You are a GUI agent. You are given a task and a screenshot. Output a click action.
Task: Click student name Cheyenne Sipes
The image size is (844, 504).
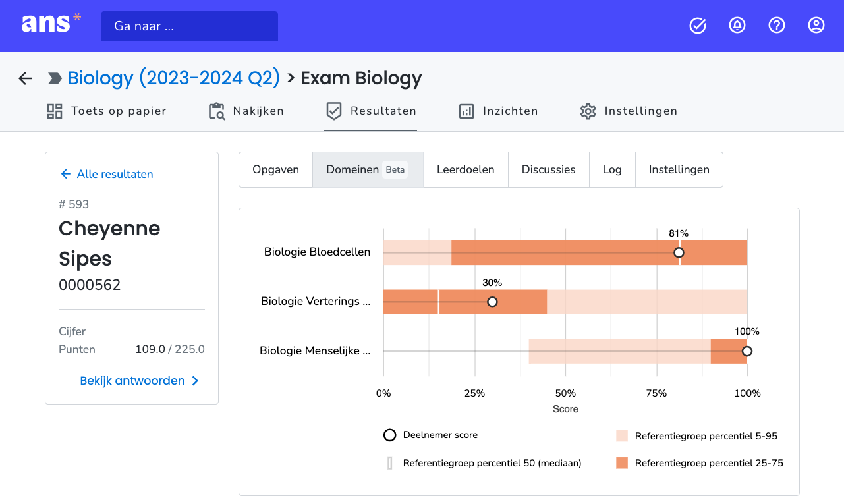(x=109, y=243)
